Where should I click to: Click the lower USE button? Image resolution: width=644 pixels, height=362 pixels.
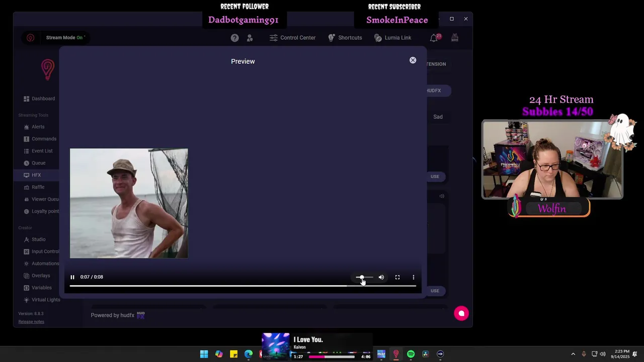pyautogui.click(x=435, y=291)
